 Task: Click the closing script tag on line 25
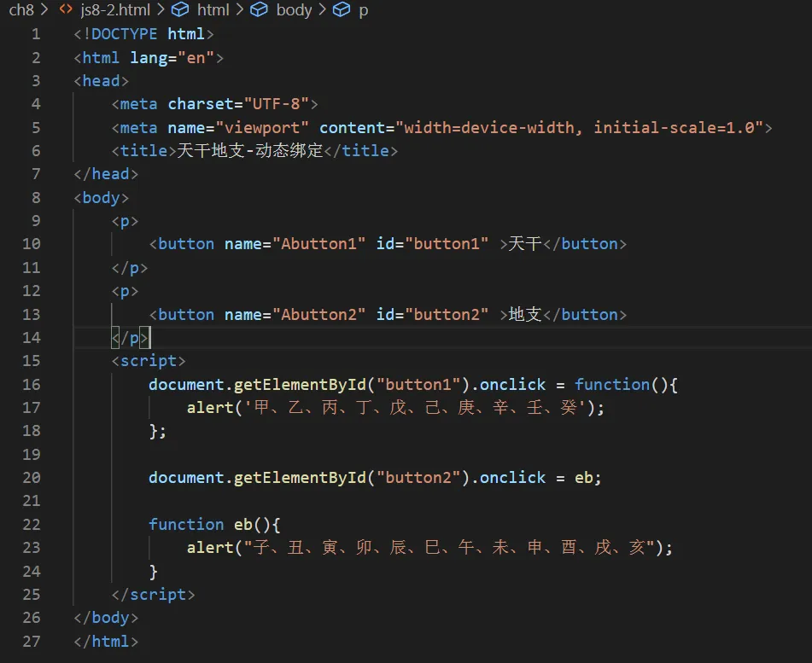154,594
